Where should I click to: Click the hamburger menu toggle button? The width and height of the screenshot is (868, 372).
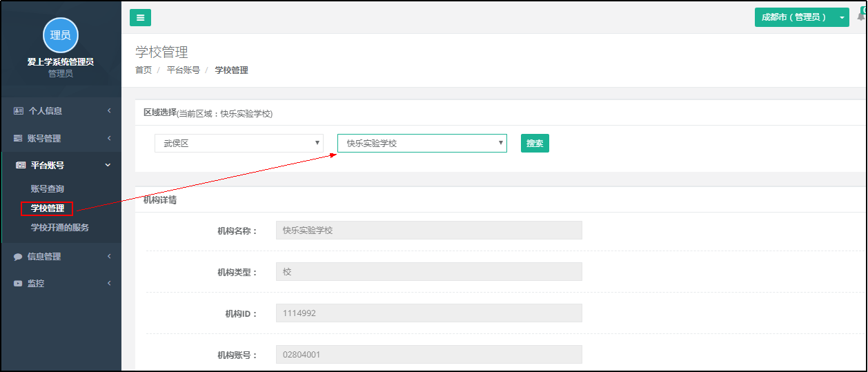point(140,18)
